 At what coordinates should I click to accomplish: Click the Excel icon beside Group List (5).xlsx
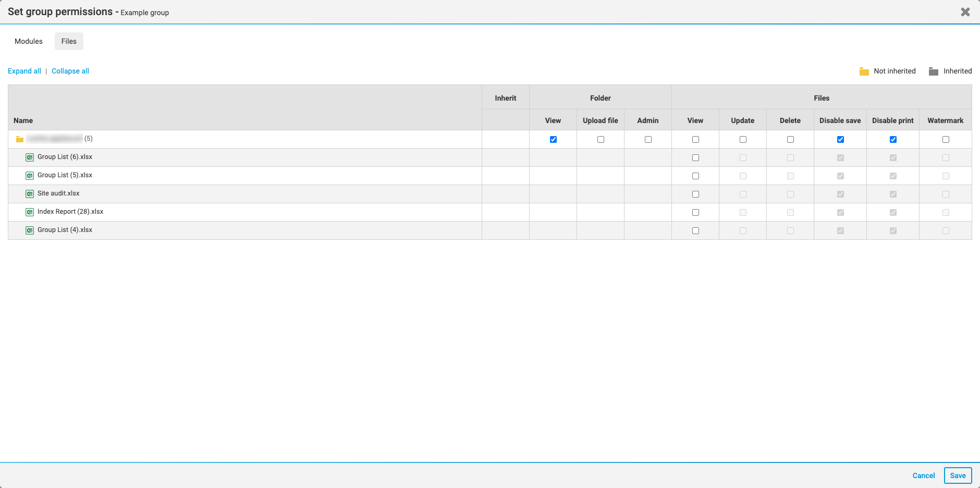click(x=30, y=176)
